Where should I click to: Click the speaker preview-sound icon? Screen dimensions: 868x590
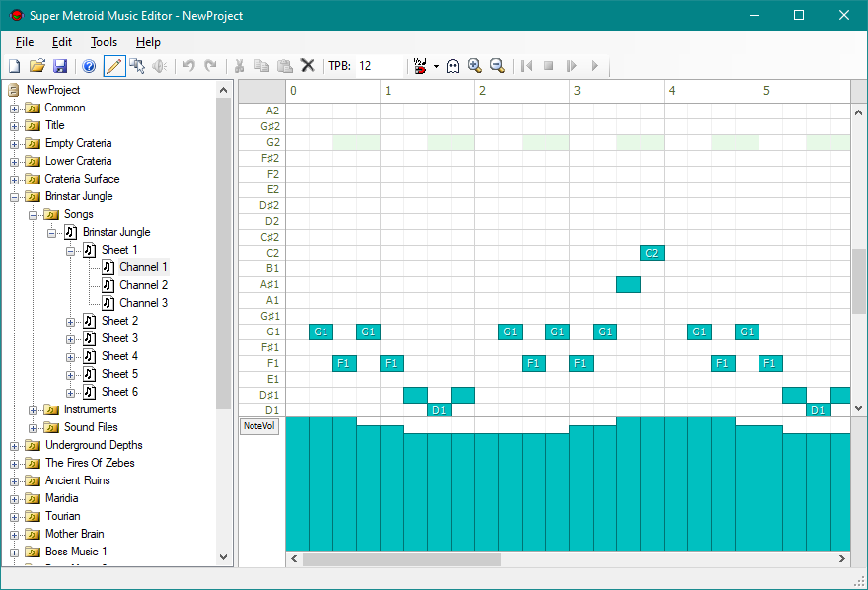(160, 66)
